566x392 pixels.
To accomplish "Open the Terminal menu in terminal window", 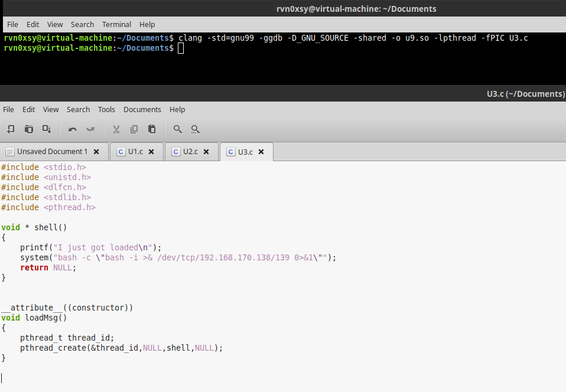I will [x=116, y=25].
